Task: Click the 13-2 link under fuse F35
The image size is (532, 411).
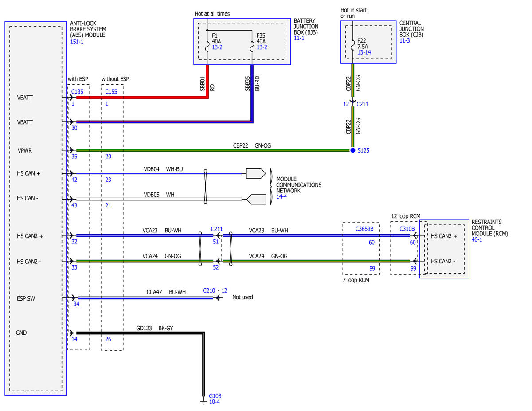Action: click(262, 47)
